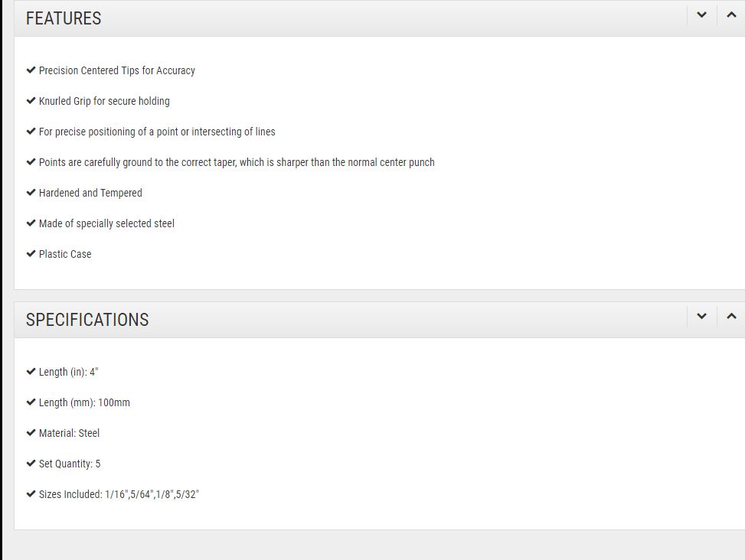745x560 pixels.
Task: Click the Features section header title
Action: (x=64, y=18)
